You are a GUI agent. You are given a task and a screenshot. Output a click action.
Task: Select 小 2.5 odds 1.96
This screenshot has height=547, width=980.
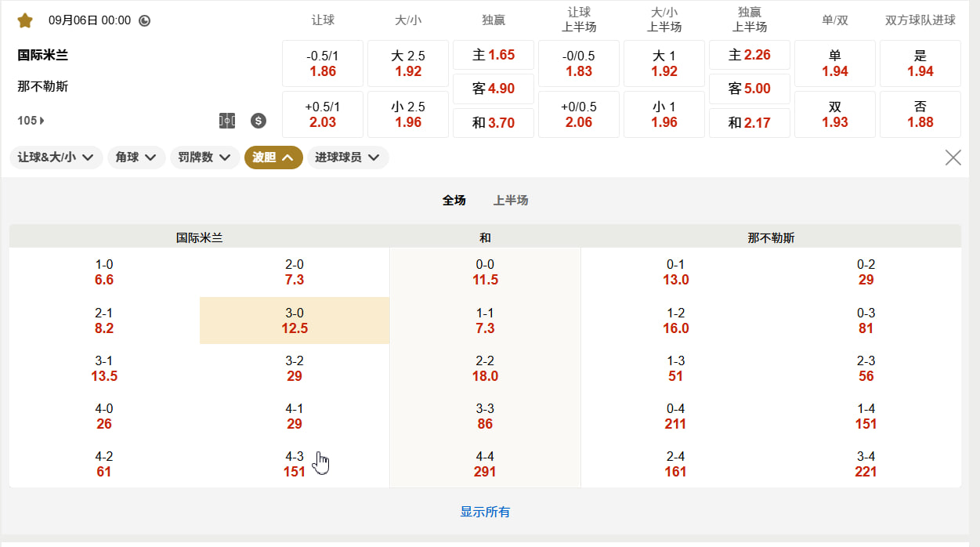point(408,114)
